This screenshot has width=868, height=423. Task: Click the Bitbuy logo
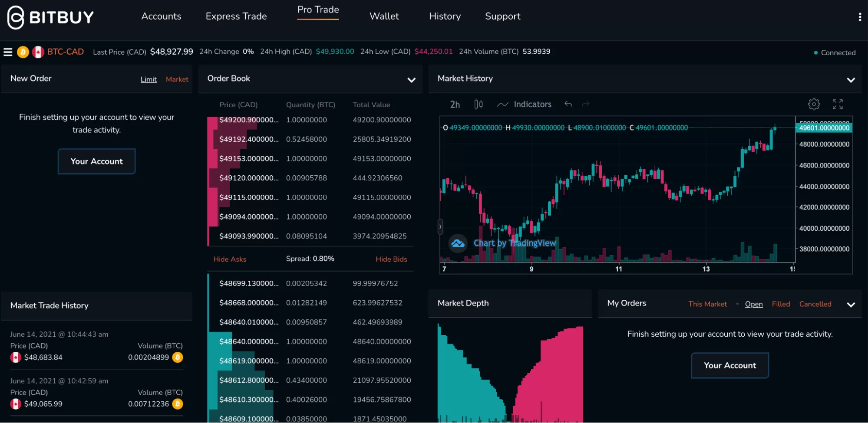[50, 17]
